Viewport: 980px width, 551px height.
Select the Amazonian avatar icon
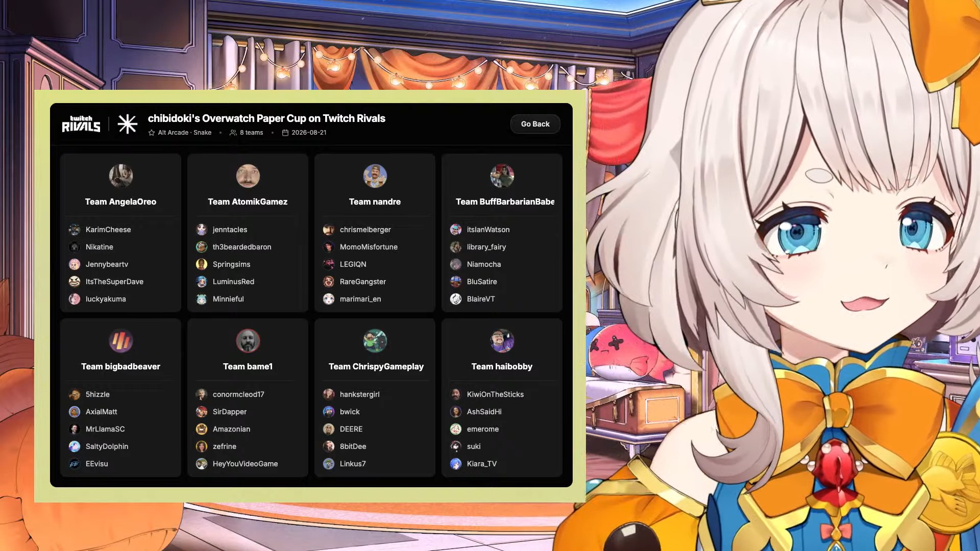[x=202, y=429]
